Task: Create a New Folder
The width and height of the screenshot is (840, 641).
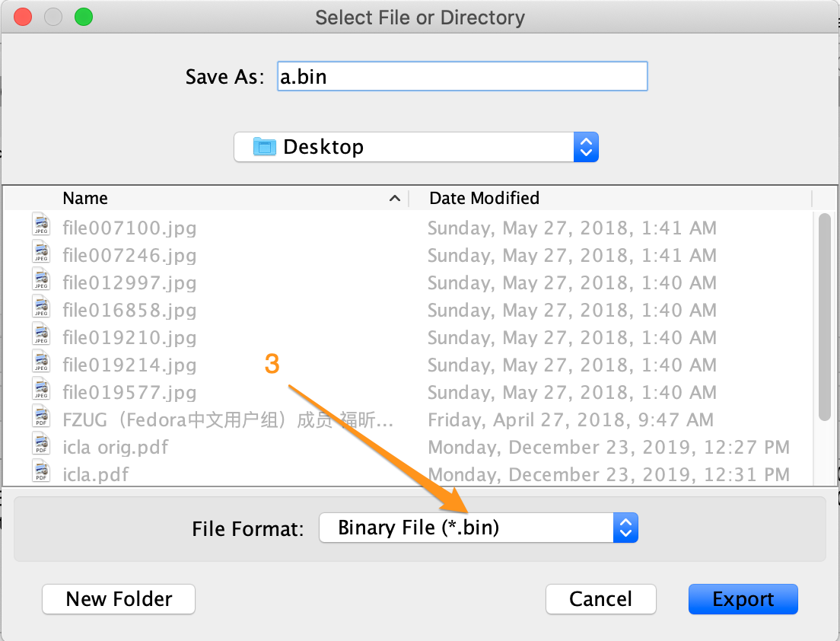Action: 119,599
